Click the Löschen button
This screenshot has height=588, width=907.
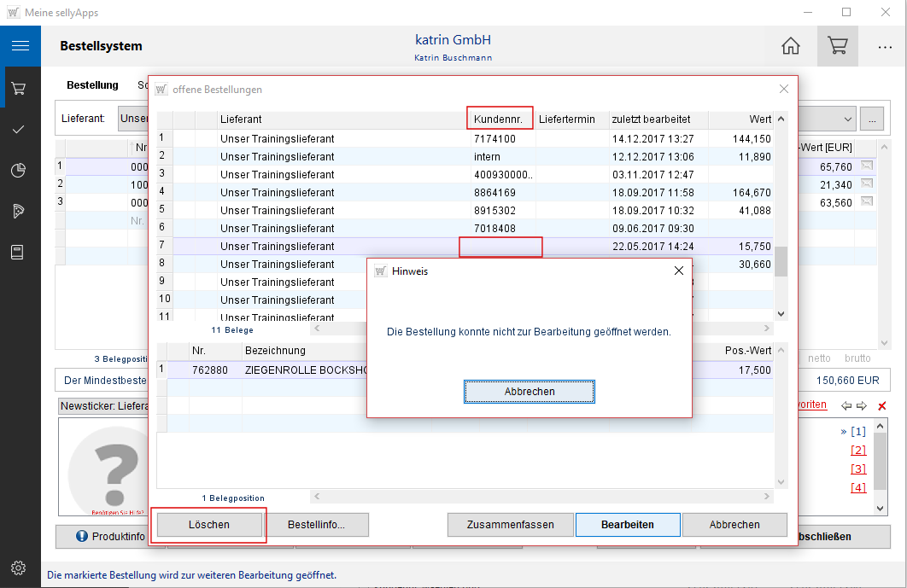(208, 525)
